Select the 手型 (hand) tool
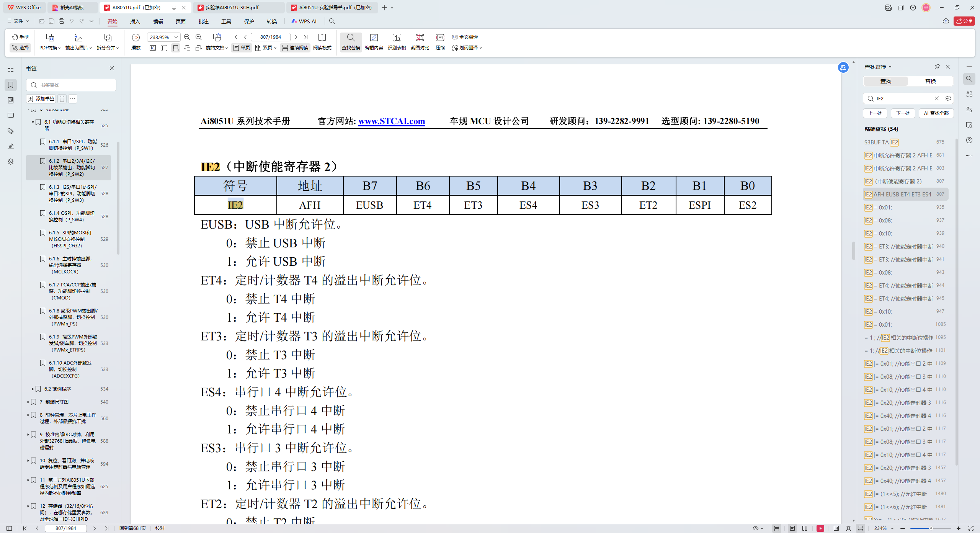 coord(20,37)
